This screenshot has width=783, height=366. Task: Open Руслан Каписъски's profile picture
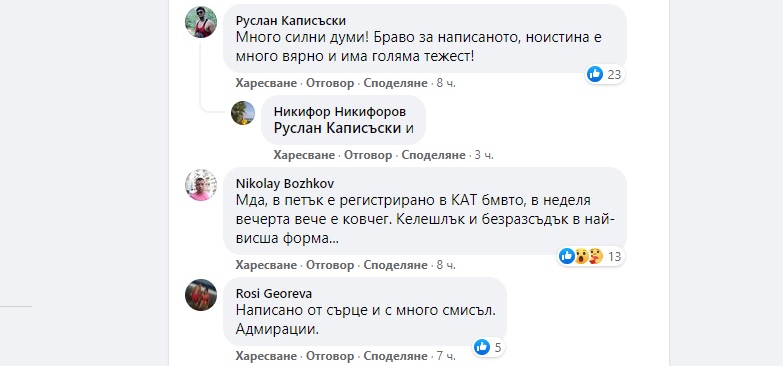[x=201, y=22]
